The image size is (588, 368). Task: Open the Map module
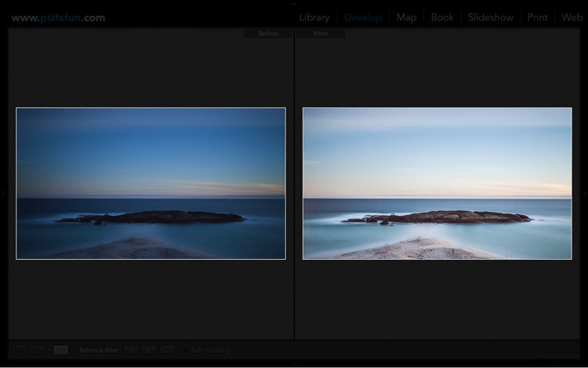pos(406,17)
